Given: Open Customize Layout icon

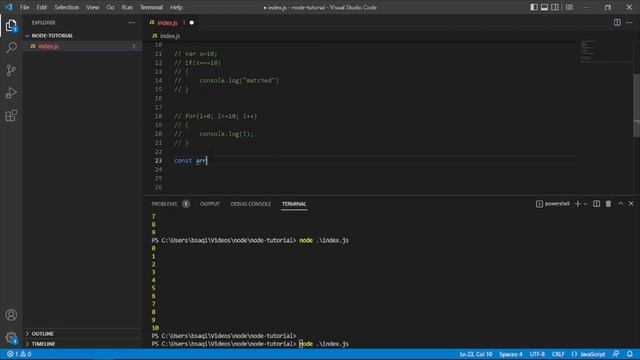Looking at the screenshot, I should [569, 7].
